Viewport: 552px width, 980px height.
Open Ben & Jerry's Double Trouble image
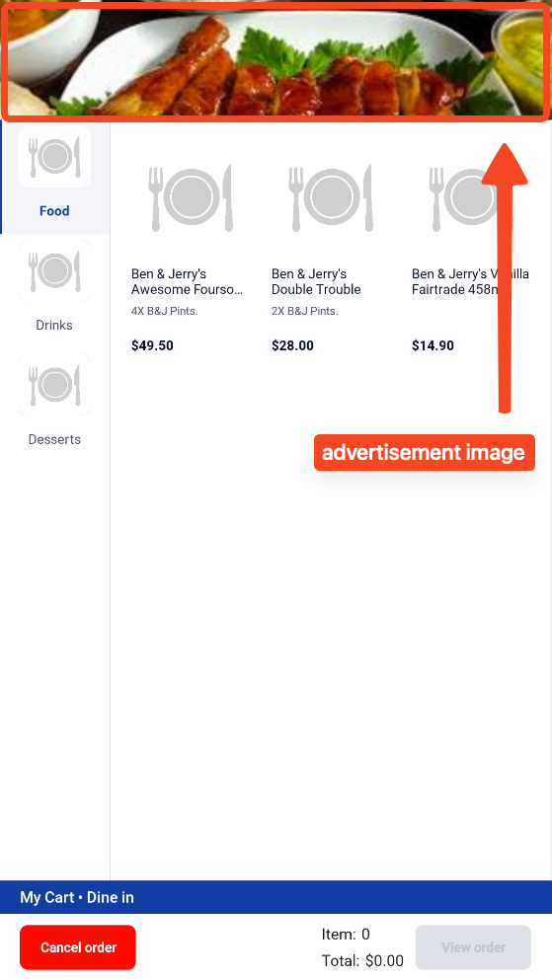[330, 197]
